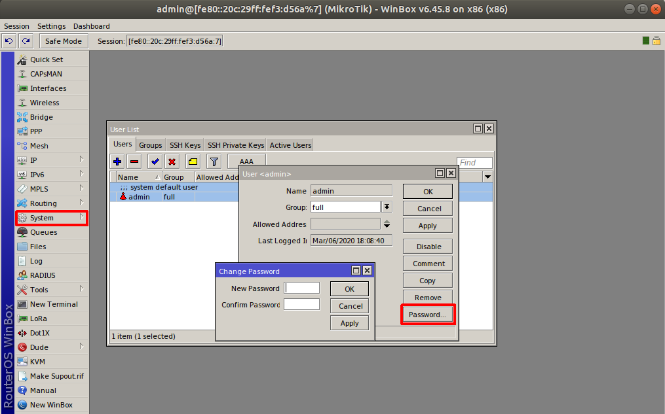Screen dimensions: 665x414
Task: Open Bridge in sidebar
Action: [x=52, y=117]
